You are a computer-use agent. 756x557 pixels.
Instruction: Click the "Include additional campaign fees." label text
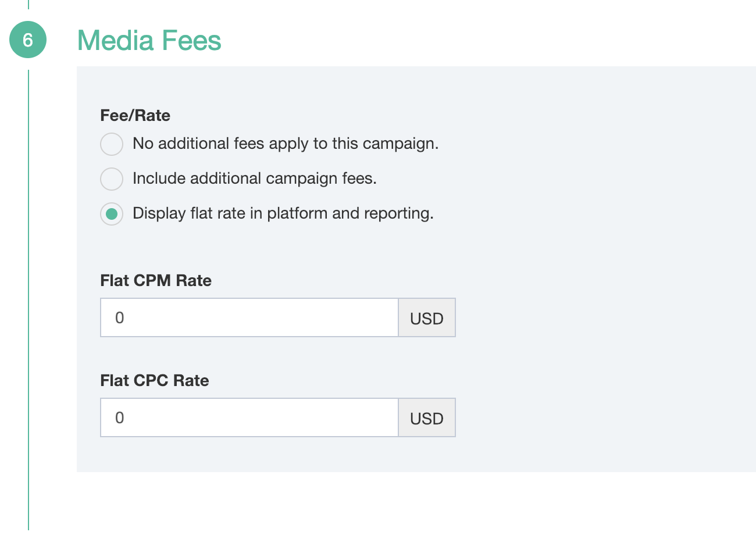tap(254, 178)
